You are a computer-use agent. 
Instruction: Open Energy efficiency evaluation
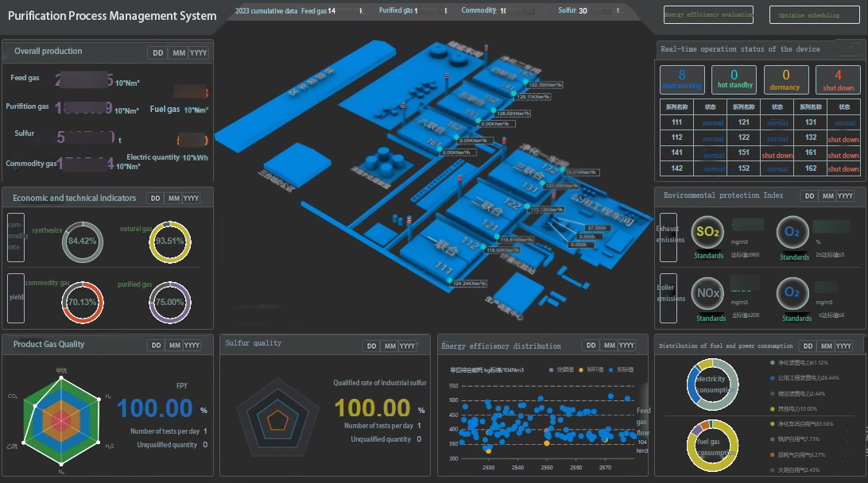click(709, 15)
